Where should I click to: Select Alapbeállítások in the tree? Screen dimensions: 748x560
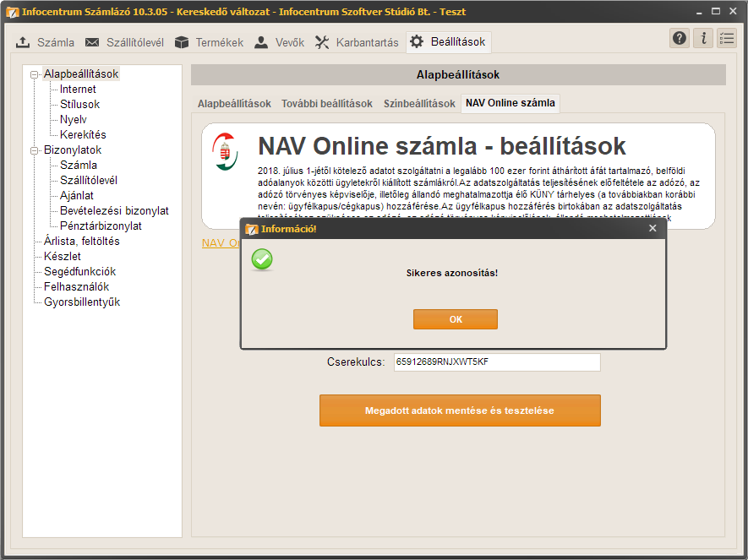[x=80, y=73]
